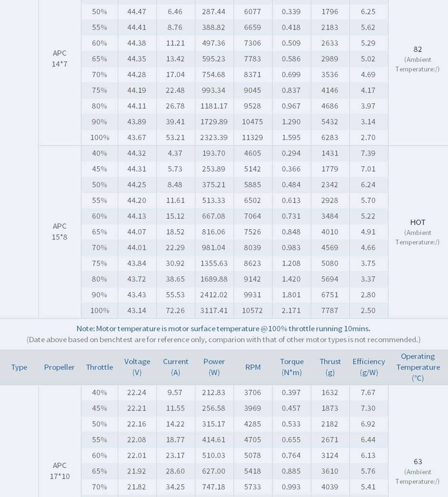
Task: Click the 3117.41 power value
Action: click(x=214, y=310)
